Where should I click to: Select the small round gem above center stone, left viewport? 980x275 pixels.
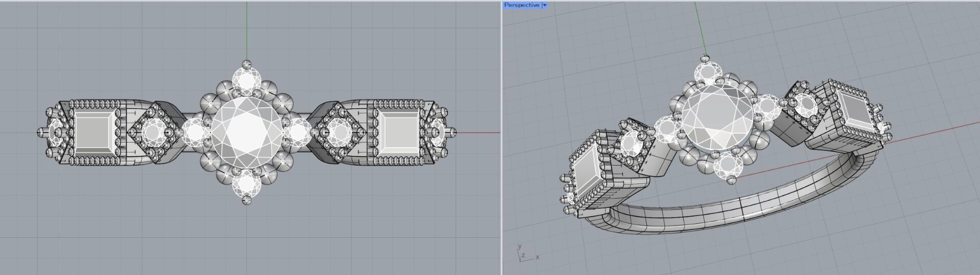point(246,81)
